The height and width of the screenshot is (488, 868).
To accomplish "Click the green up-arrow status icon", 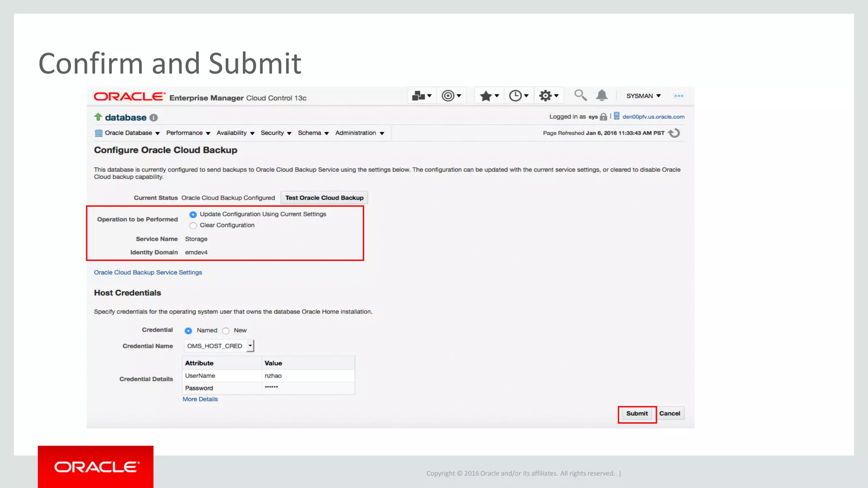I will coord(98,117).
